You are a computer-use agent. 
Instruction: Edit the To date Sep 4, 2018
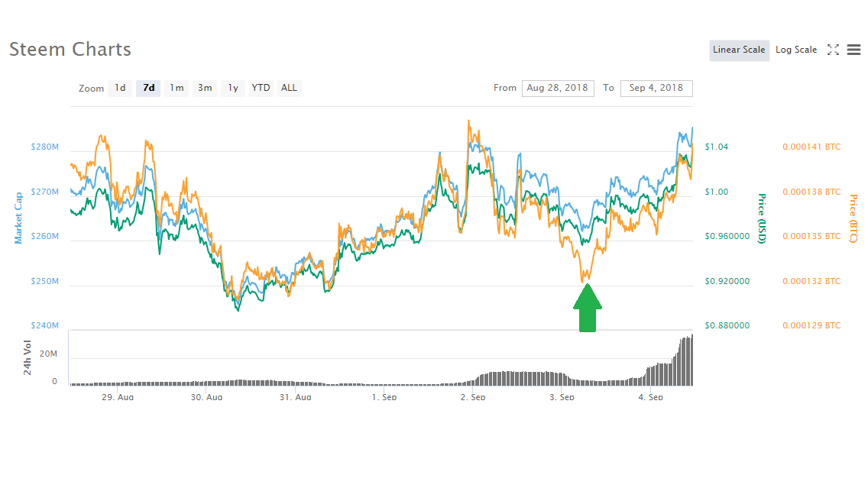tap(656, 88)
